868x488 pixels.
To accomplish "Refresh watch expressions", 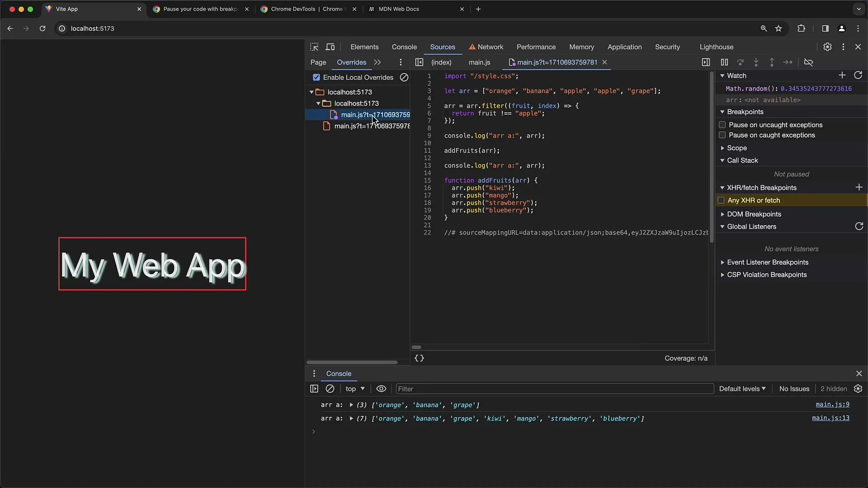I will (858, 75).
